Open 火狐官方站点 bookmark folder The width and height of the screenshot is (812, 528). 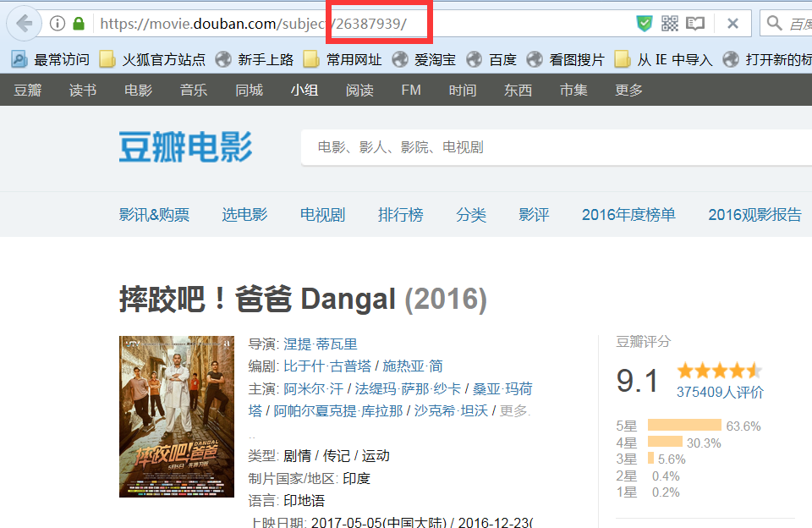point(152,59)
